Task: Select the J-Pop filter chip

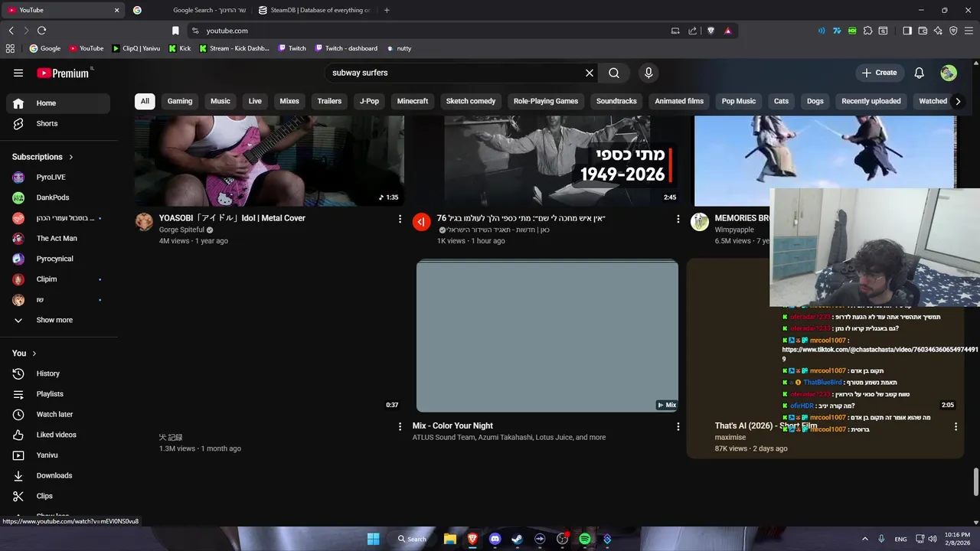Action: tap(370, 101)
